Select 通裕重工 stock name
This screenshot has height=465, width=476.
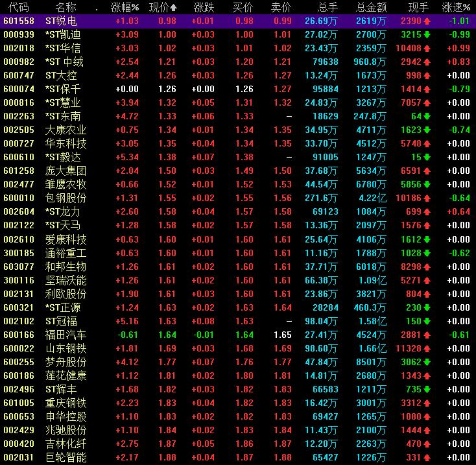point(66,253)
